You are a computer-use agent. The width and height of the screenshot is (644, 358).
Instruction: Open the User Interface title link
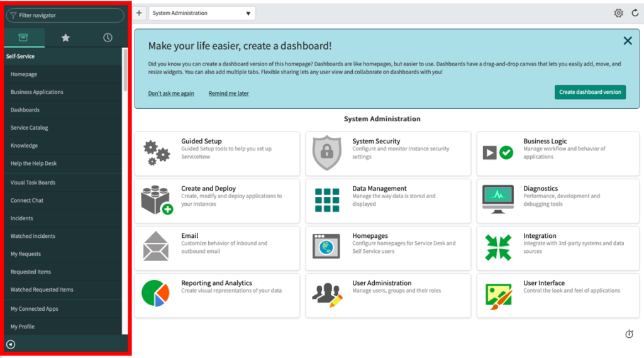point(544,282)
